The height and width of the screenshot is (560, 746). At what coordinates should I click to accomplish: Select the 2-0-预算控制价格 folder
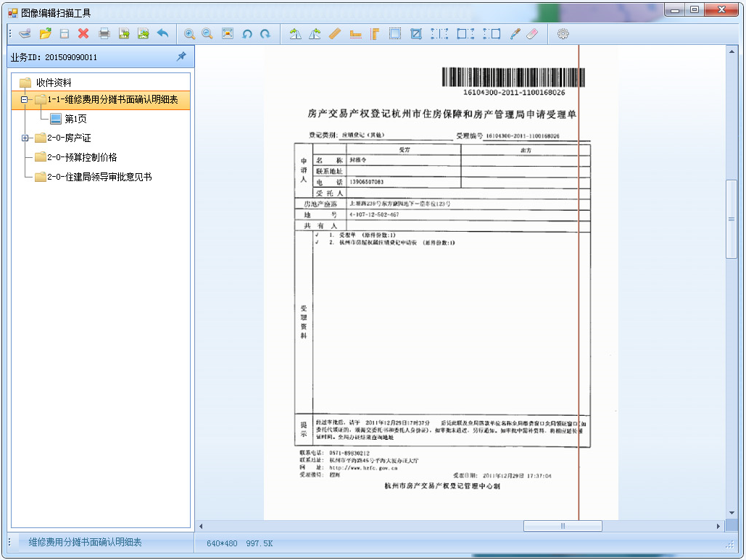82,157
